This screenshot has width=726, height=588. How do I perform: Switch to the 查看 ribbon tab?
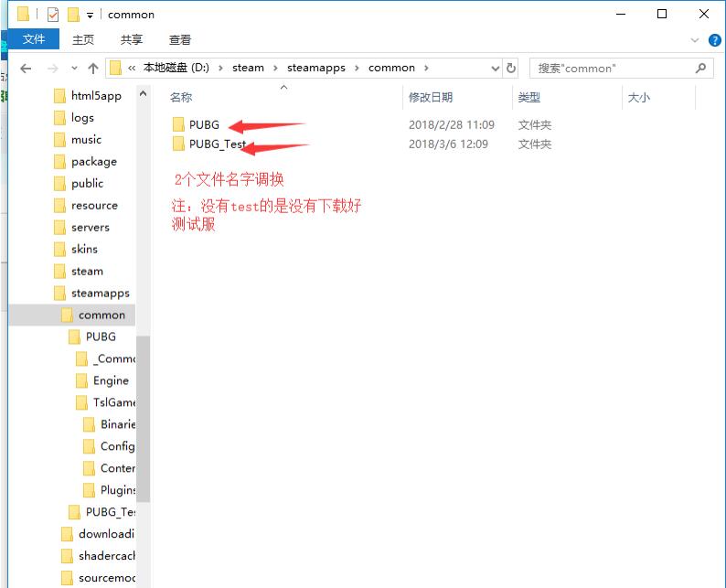click(x=179, y=40)
